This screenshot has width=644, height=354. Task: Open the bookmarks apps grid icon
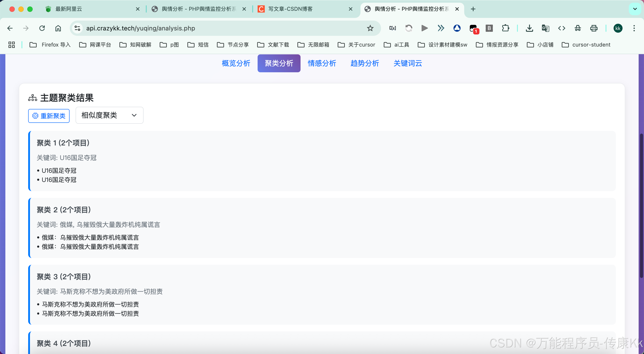click(11, 45)
